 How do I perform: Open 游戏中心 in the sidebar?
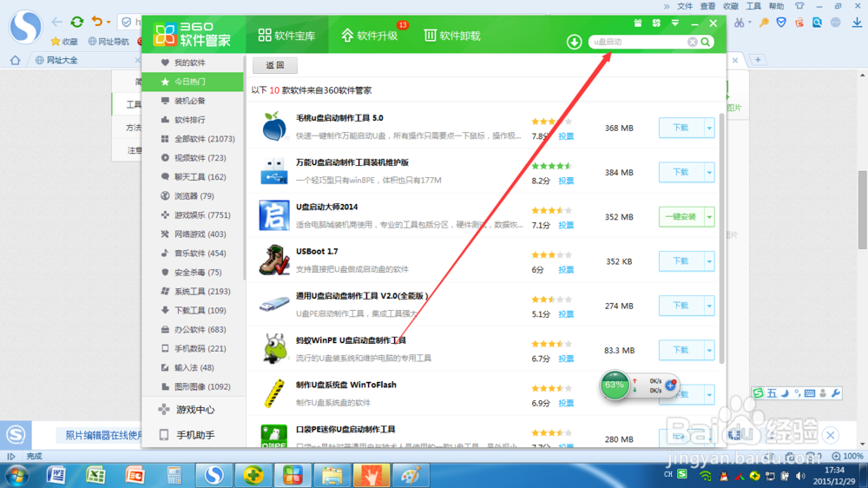click(192, 410)
